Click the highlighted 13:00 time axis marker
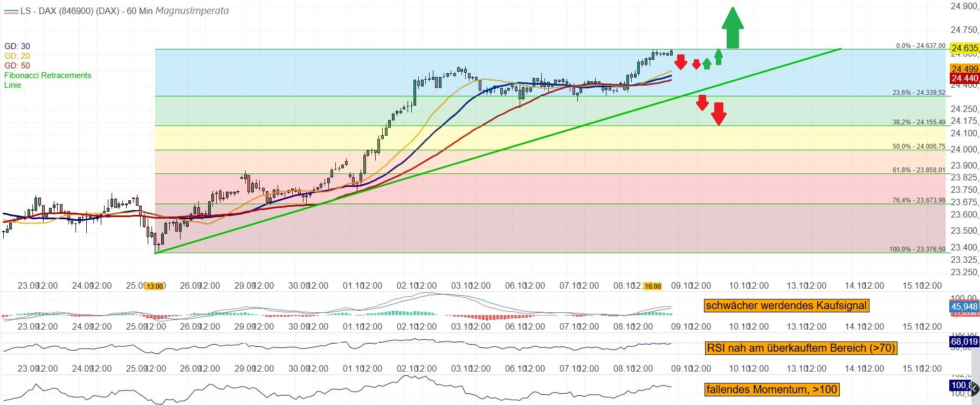980x405 pixels. tap(154, 286)
